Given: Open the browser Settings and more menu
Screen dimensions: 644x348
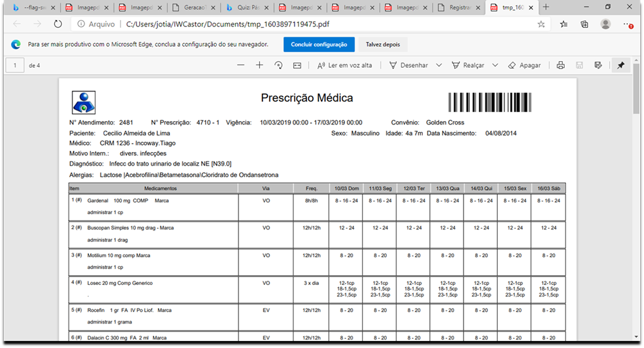Looking at the screenshot, I should (629, 24).
